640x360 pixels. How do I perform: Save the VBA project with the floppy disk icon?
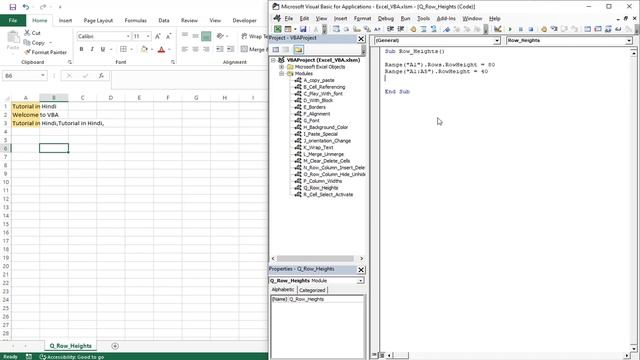(x=303, y=29)
